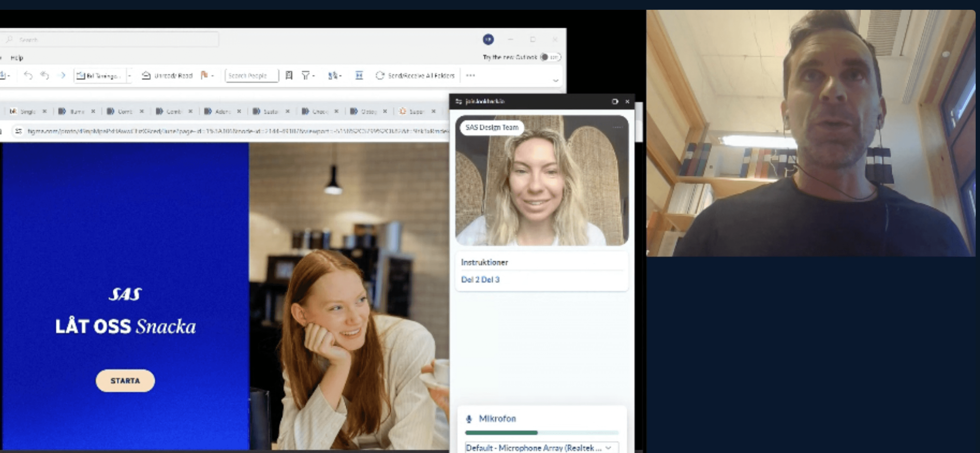The height and width of the screenshot is (453, 980).
Task: Expand the microphone device dropdown
Action: 608,448
